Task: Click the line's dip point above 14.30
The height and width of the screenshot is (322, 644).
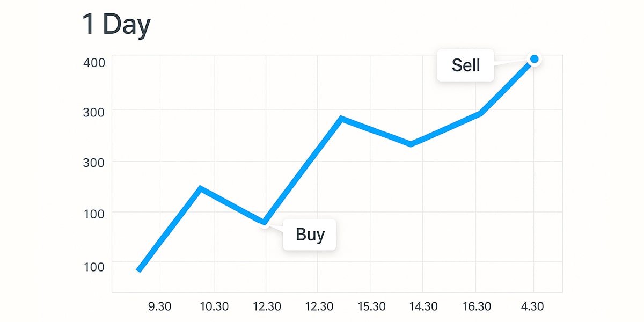Action: point(411,144)
